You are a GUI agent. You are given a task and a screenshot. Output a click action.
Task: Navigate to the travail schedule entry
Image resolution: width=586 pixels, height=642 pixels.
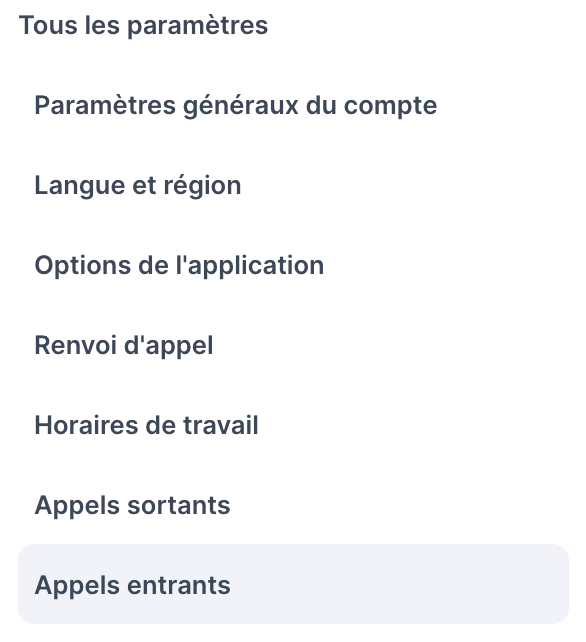[293, 425]
